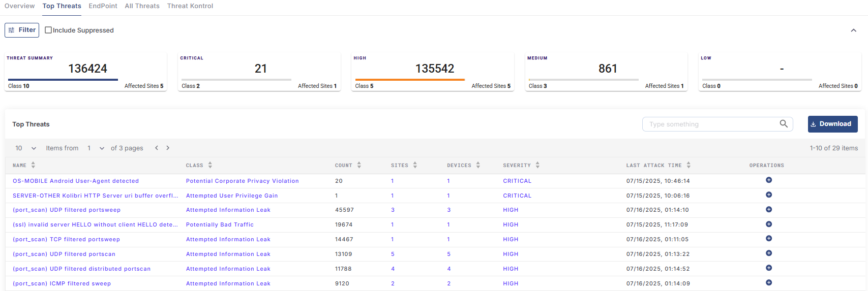Collapse the threat summary panel
Image resolution: width=868 pixels, height=291 pixels.
853,30
